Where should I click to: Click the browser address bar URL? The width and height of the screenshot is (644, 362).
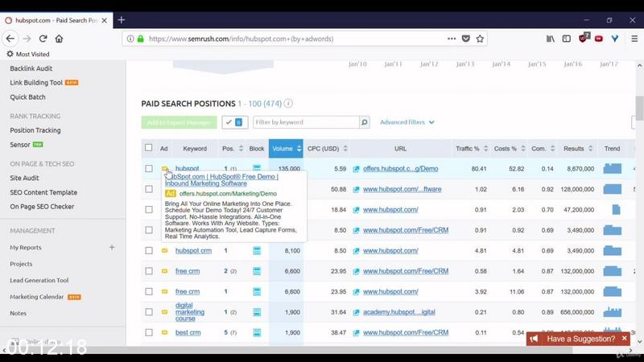pyautogui.click(x=241, y=39)
